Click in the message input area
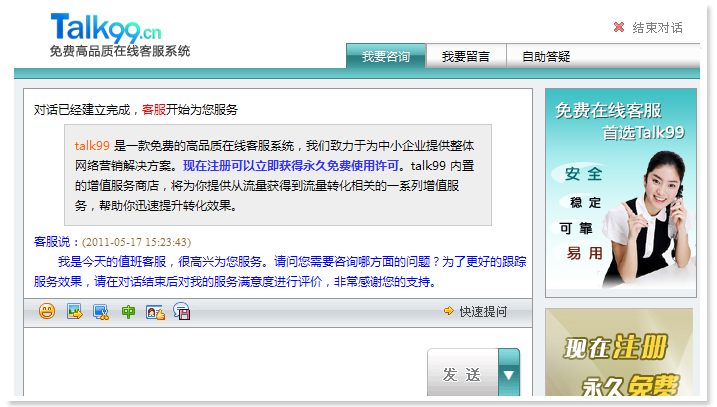Image resolution: width=717 pixels, height=407 pixels. (x=224, y=361)
